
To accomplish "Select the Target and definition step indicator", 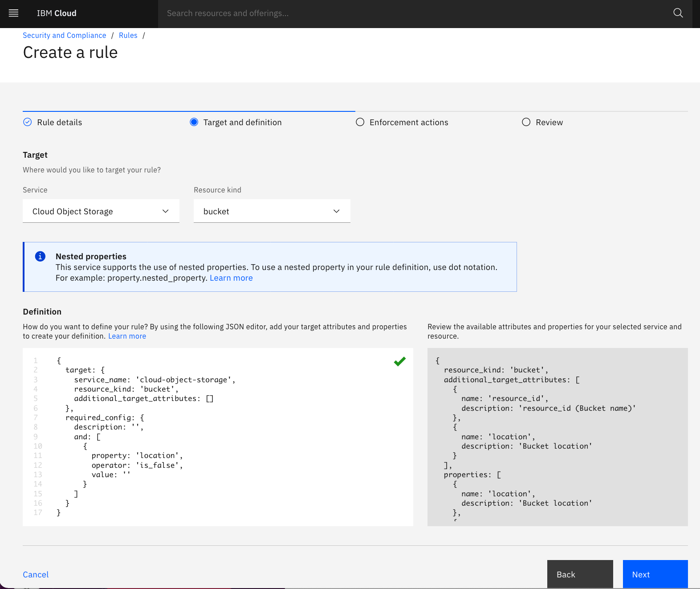I will pyautogui.click(x=194, y=122).
